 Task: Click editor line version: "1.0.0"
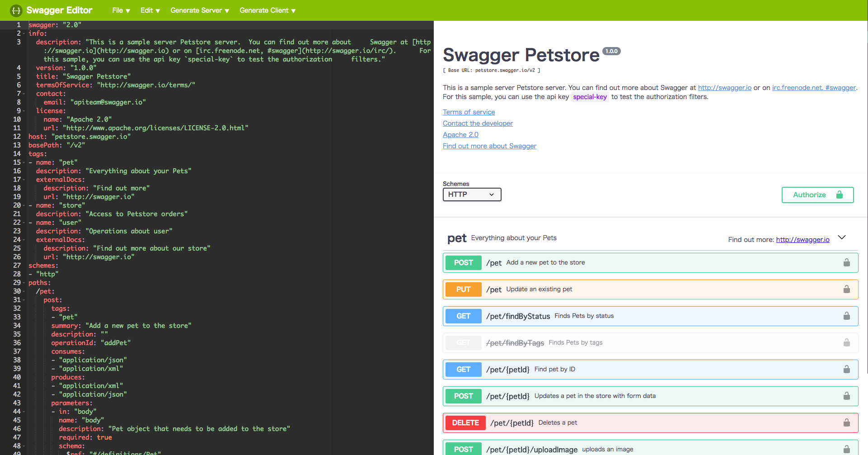(x=66, y=68)
